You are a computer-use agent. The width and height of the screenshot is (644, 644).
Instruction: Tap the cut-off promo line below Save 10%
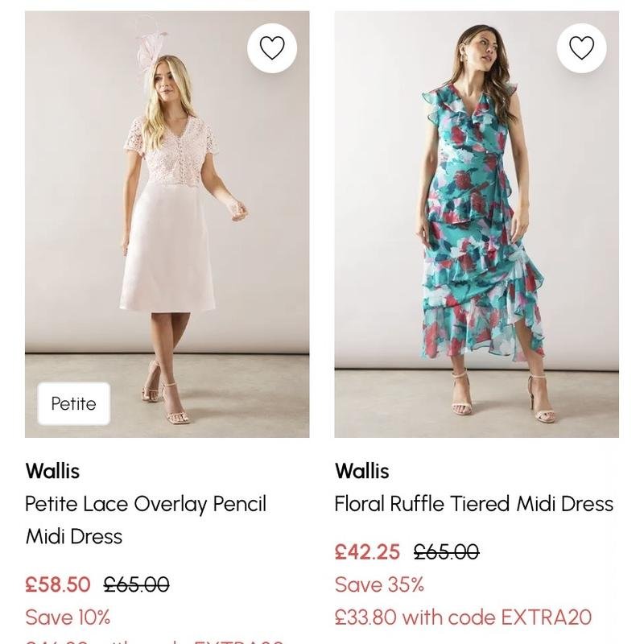pyautogui.click(x=155, y=641)
